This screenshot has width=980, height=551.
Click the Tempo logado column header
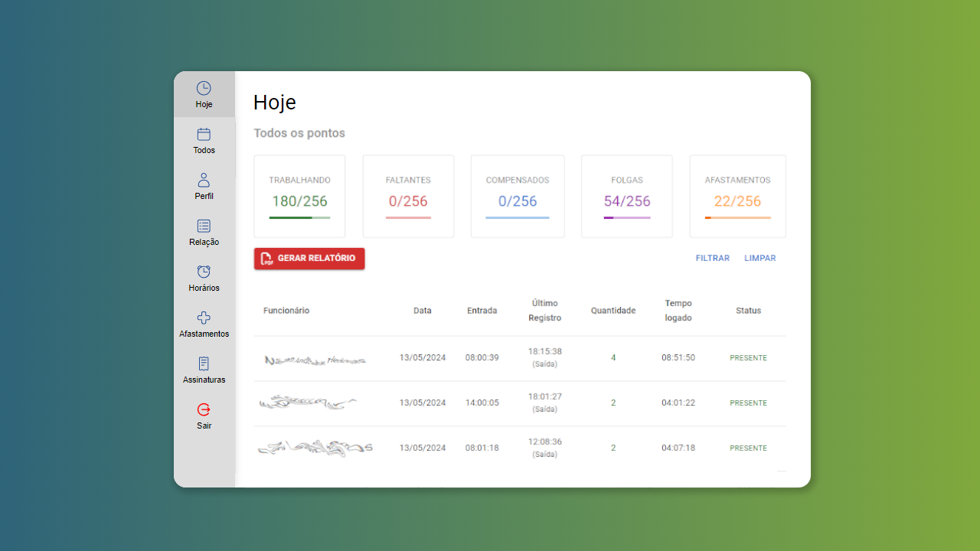click(x=678, y=311)
